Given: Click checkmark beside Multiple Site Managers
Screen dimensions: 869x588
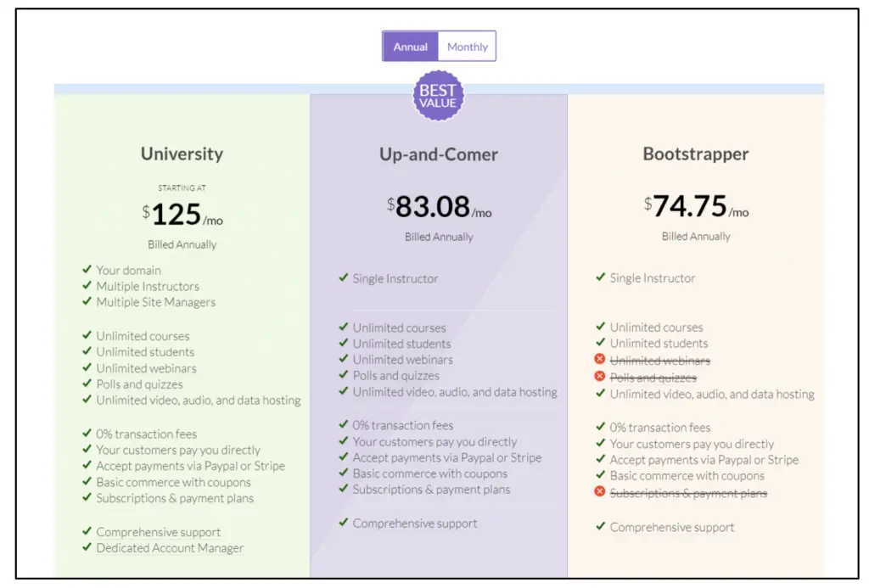Looking at the screenshot, I should (87, 302).
